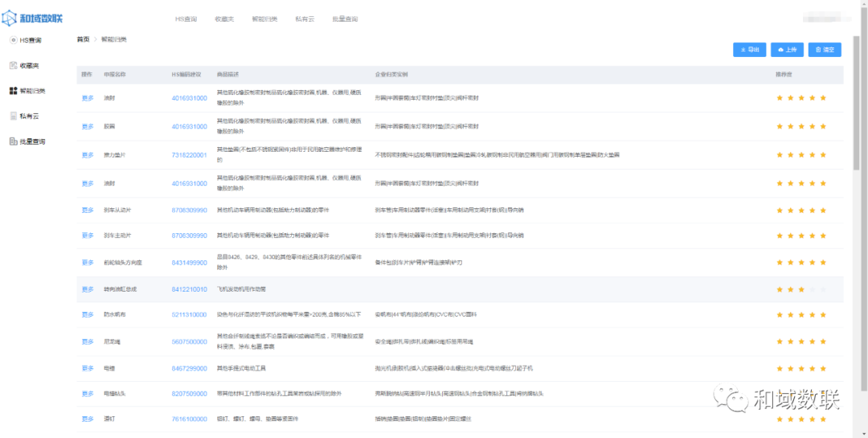The height and width of the screenshot is (438, 868).
Task: Click the 和域数联 logo icon
Action: (10, 18)
